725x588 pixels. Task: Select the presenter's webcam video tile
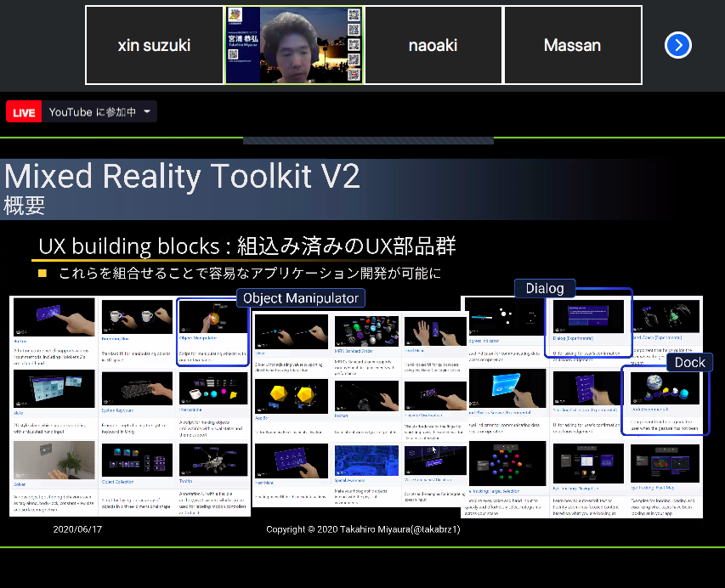[294, 45]
